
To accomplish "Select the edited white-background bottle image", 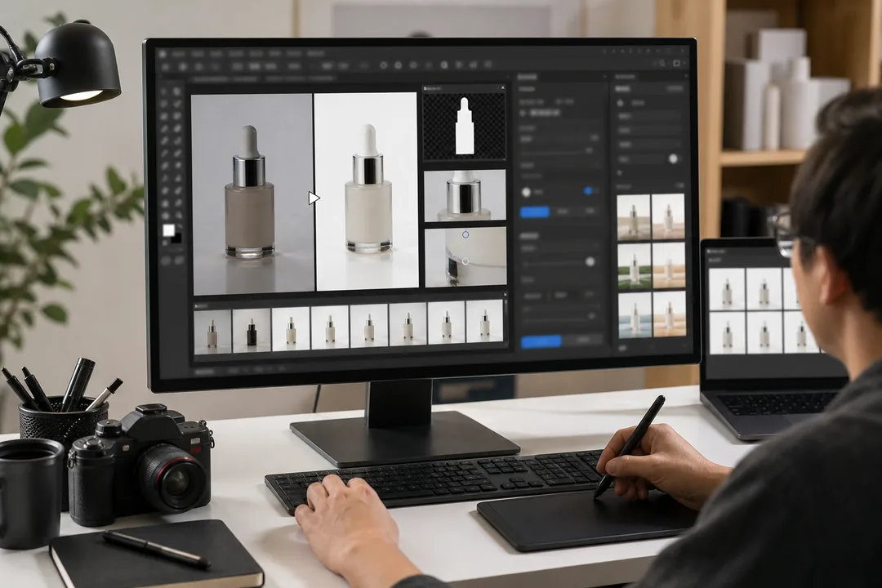I will coord(367,192).
